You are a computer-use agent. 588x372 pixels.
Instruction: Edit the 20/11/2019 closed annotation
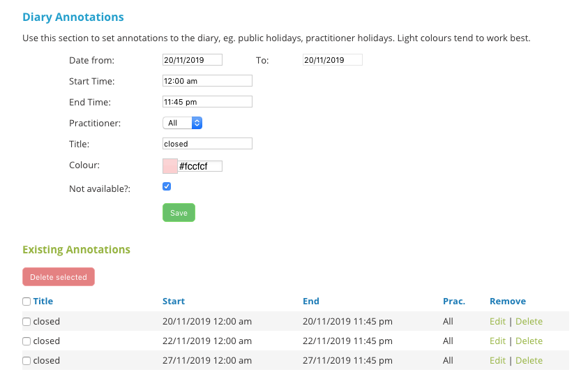tap(497, 321)
